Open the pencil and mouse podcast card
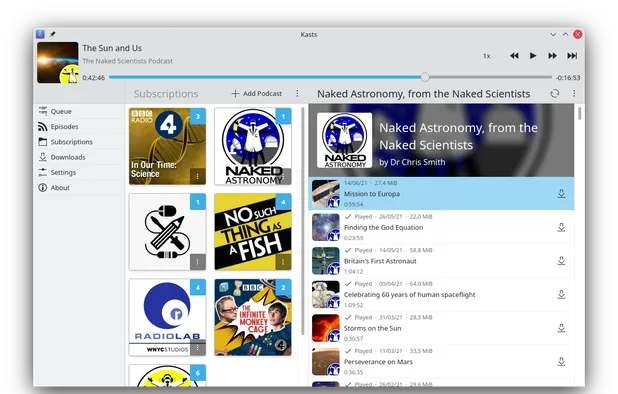This screenshot has height=394, width=618. pyautogui.click(x=168, y=232)
